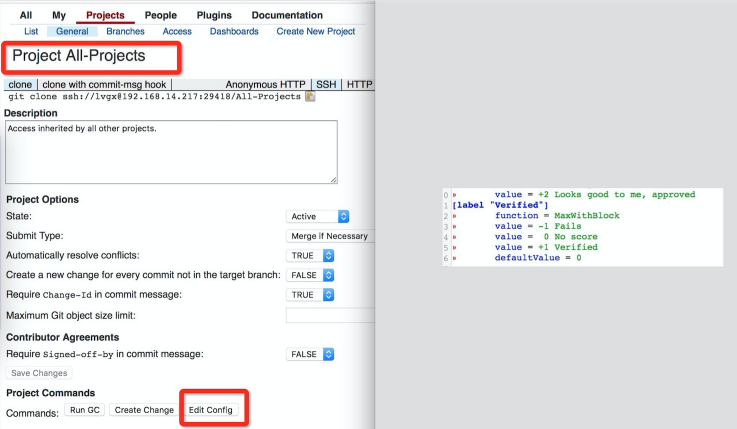This screenshot has height=429, width=737.
Task: Open the State dropdown showing Active
Action: (x=317, y=217)
